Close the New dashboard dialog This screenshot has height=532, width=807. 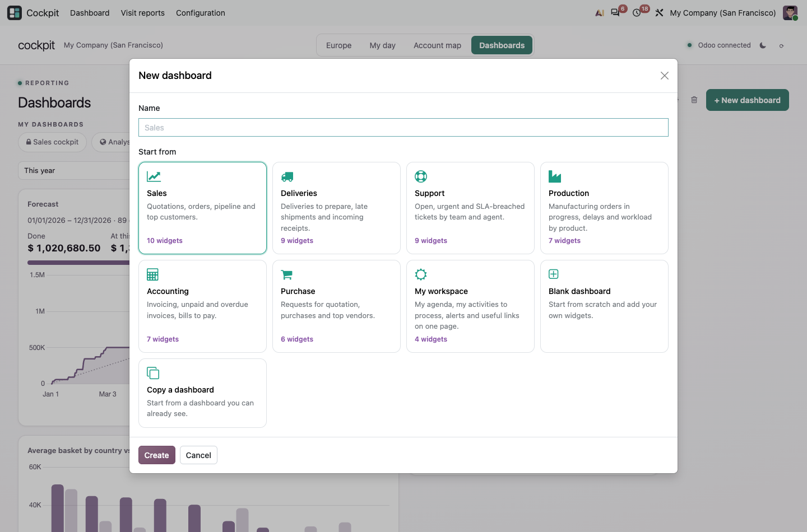pos(665,76)
